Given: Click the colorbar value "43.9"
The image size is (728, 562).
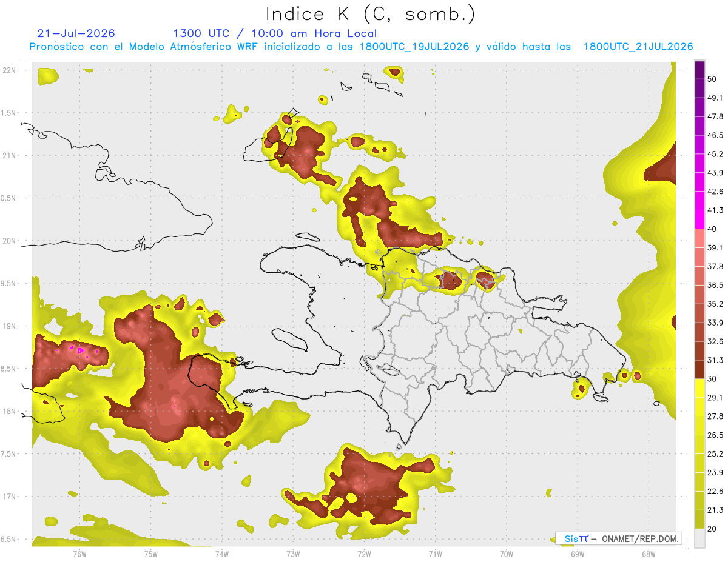Looking at the screenshot, I should tap(715, 173).
